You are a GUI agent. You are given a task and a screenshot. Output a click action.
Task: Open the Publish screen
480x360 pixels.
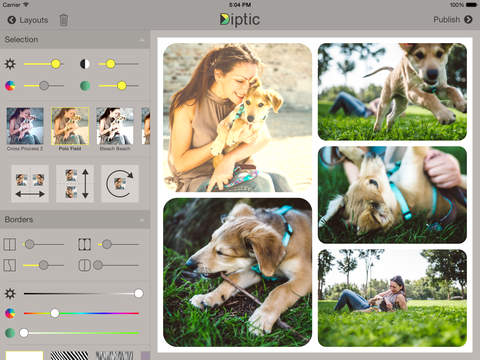(453, 20)
